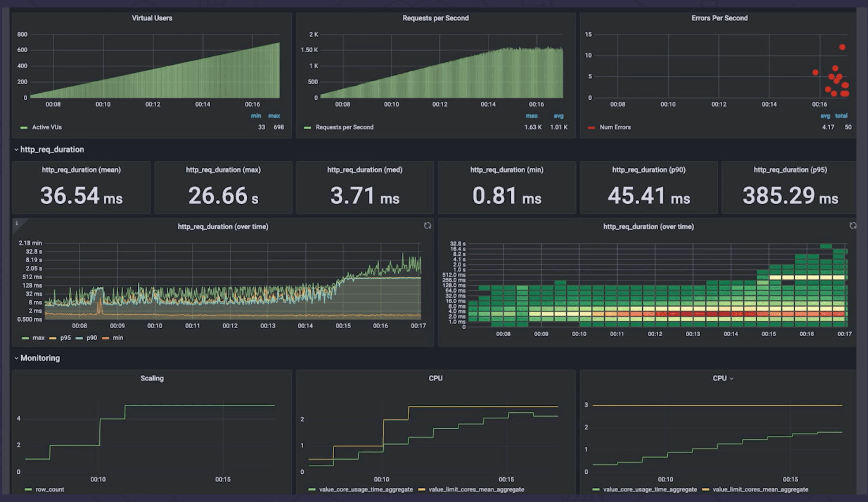
Task: Select the http_req_duration (mean) stat panel
Action: click(x=81, y=188)
